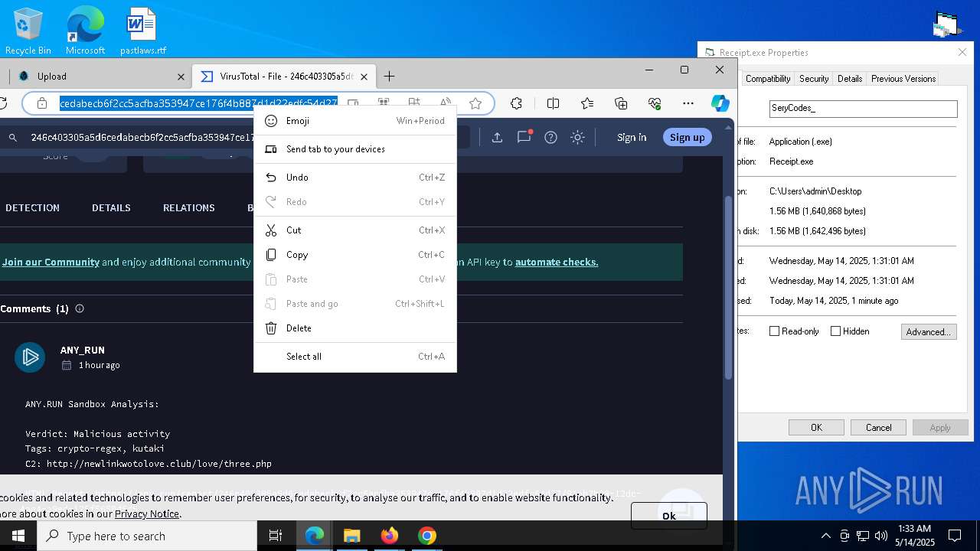980x551 pixels.
Task: Open the DETECTION tab
Action: (32, 207)
